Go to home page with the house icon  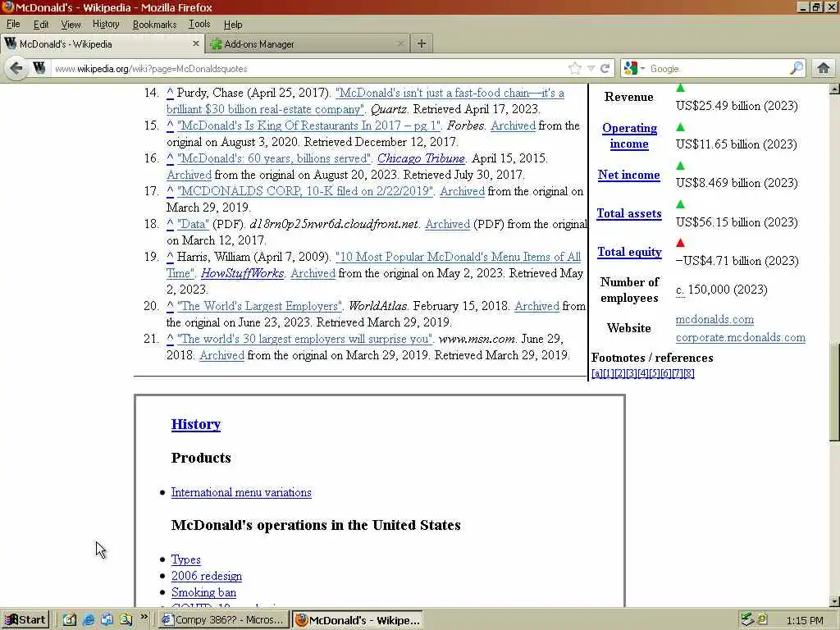(824, 68)
